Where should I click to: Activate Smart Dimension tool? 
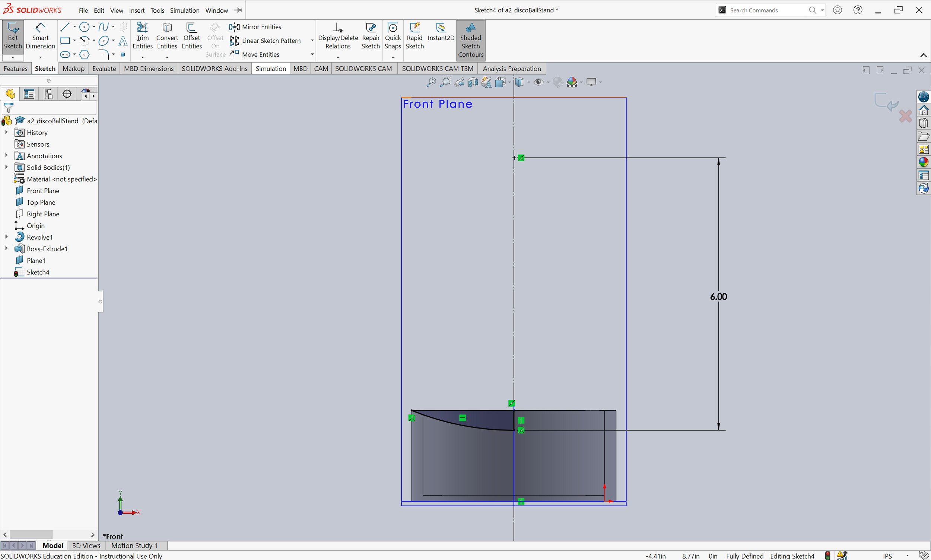(x=40, y=36)
